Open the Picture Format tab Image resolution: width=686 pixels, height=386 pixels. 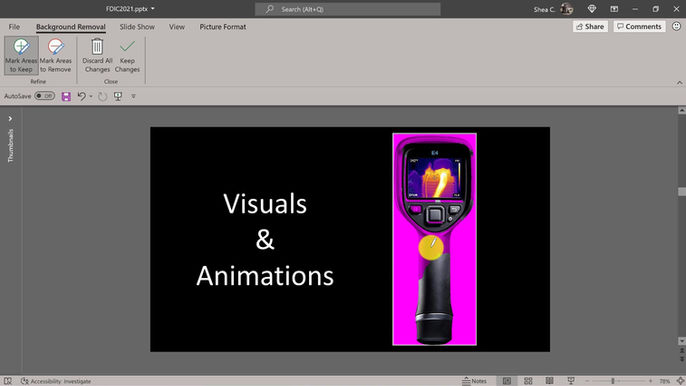coord(223,27)
